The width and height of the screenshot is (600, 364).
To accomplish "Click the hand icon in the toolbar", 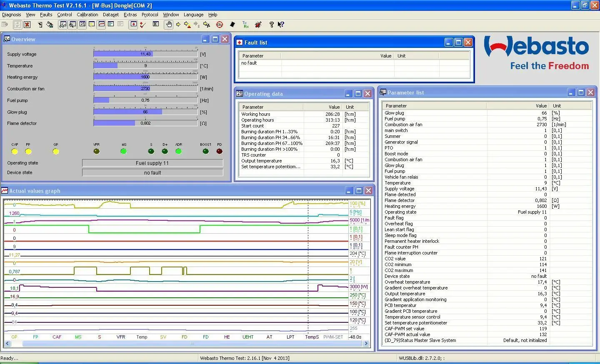I will (169, 25).
